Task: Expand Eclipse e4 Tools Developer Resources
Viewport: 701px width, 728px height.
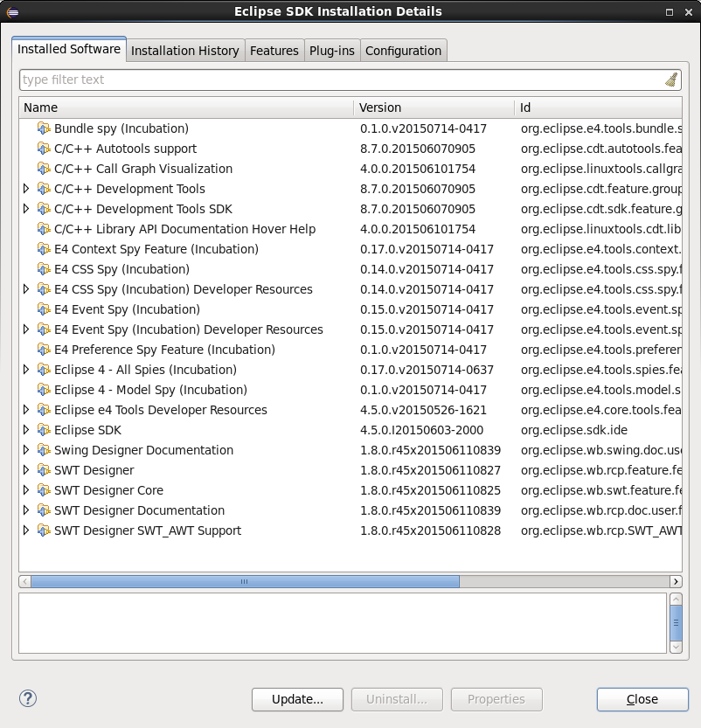Action: [26, 410]
